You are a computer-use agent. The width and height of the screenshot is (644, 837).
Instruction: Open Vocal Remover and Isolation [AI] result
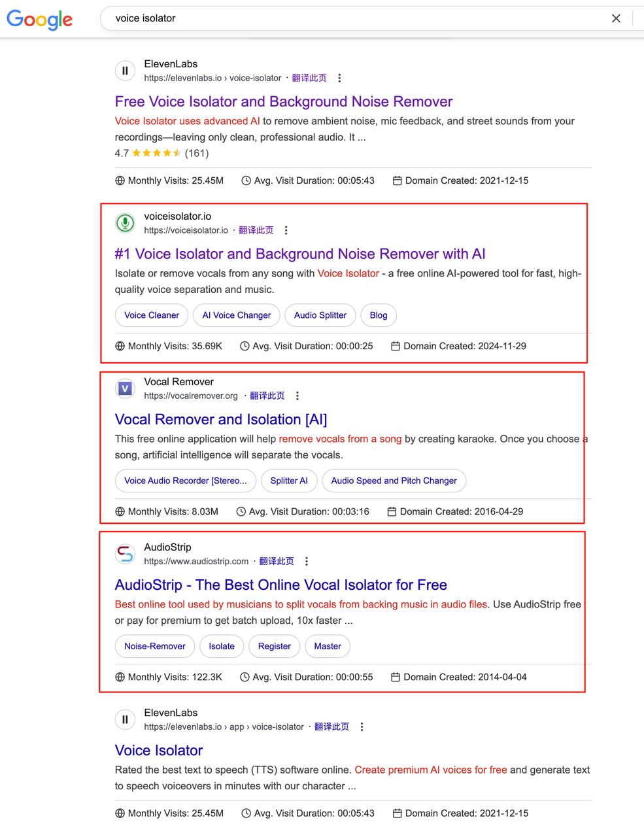[221, 419]
